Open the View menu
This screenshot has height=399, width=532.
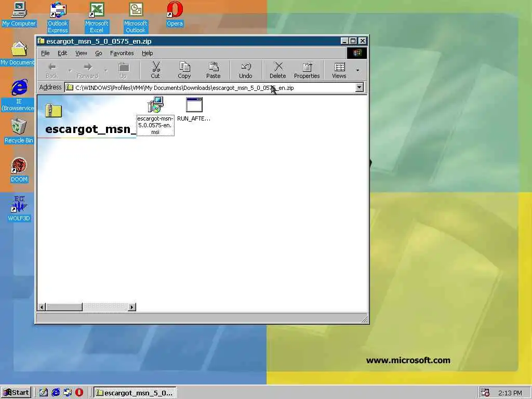(x=81, y=54)
